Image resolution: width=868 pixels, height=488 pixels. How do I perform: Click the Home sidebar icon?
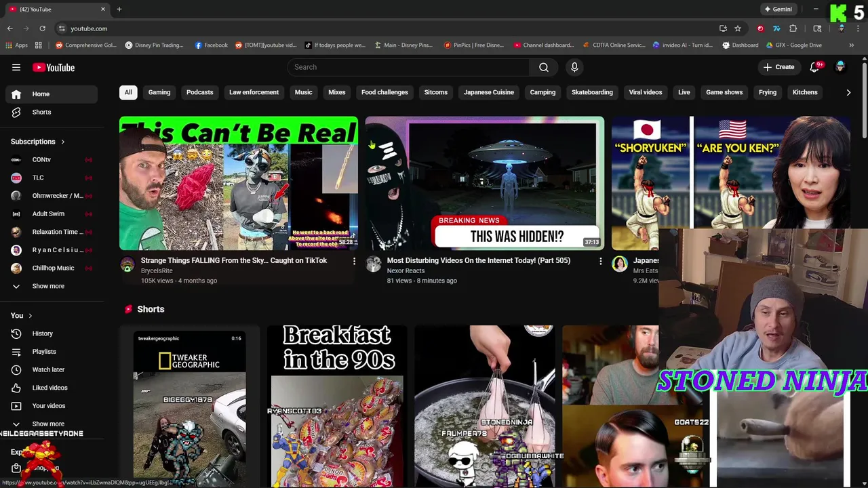(16, 94)
